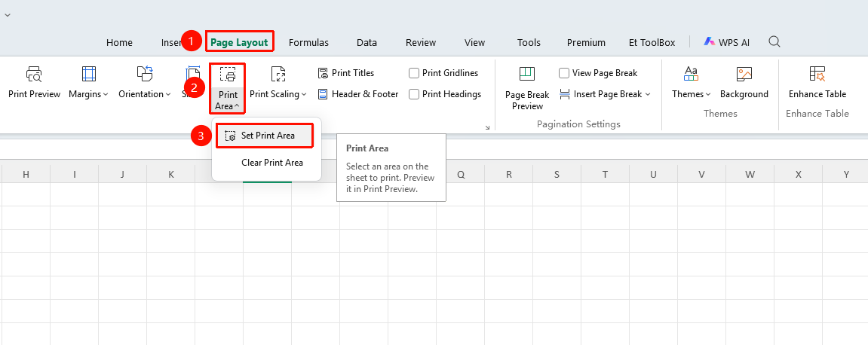The height and width of the screenshot is (345, 868).
Task: Select column H header
Action: (26, 174)
